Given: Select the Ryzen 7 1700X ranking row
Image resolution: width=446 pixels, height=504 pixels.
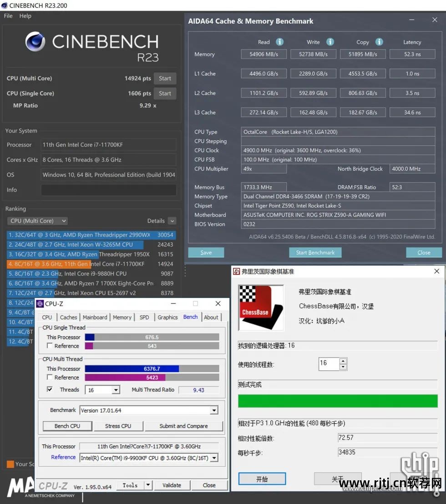Looking at the screenshot, I should (x=91, y=283).
